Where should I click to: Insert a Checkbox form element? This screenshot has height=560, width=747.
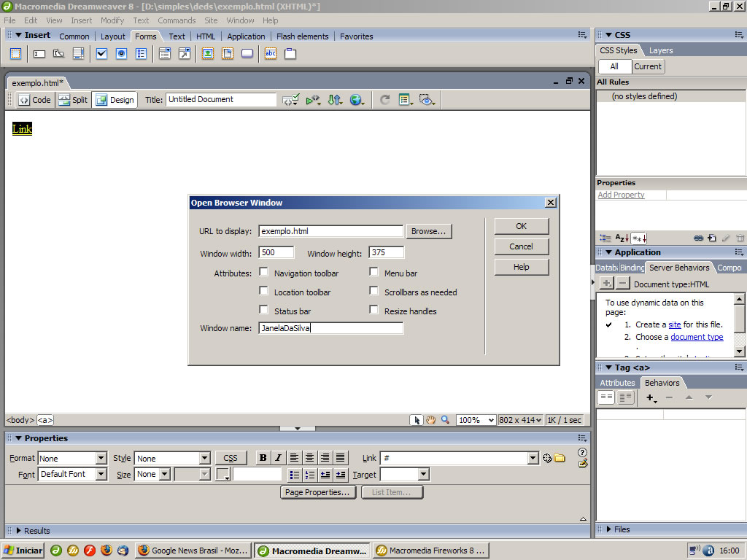[101, 54]
